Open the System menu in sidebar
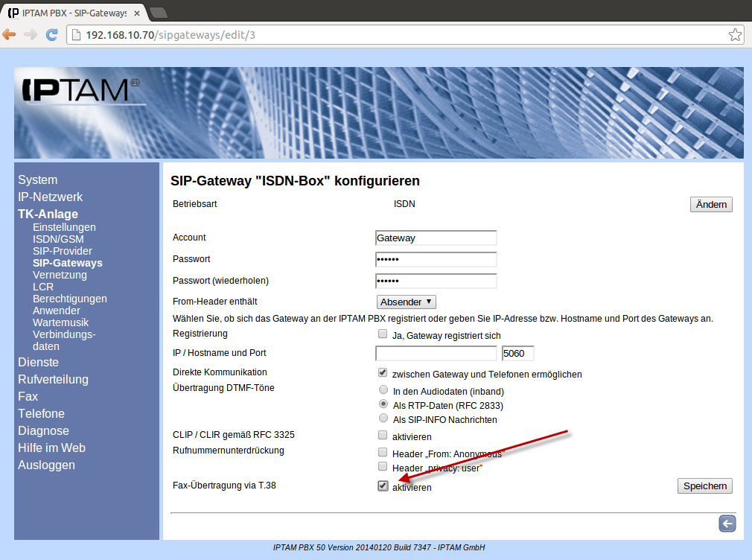 (38, 179)
